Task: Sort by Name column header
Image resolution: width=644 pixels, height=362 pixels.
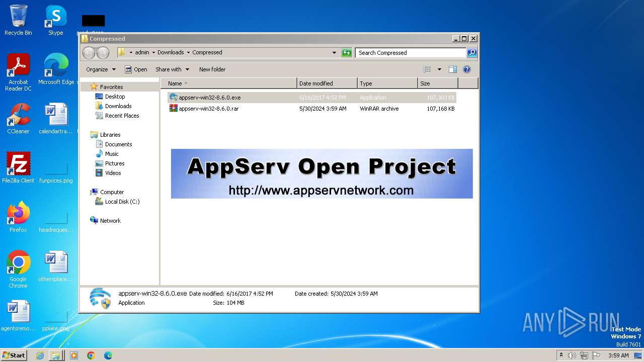Action: click(x=229, y=83)
